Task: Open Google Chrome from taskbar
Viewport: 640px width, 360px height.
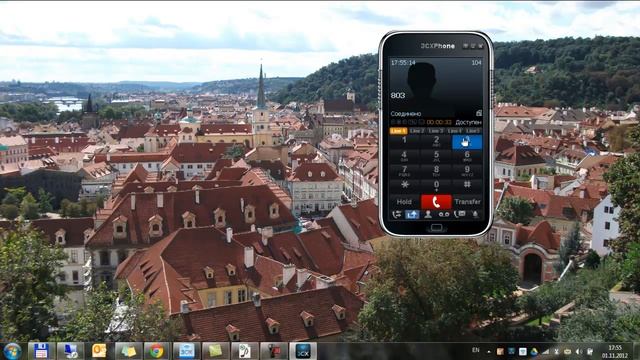Action: tap(157, 351)
